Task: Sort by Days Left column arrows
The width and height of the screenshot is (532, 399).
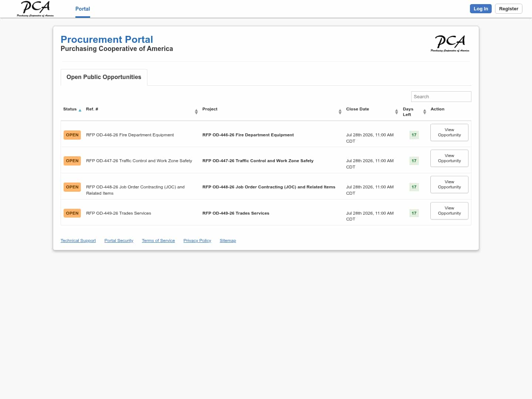Action: [424, 112]
